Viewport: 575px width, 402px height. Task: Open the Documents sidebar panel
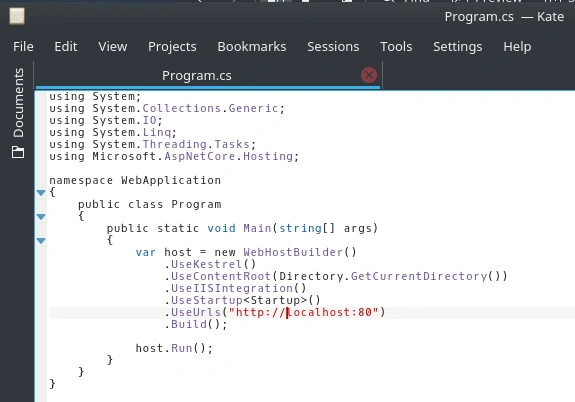[18, 113]
